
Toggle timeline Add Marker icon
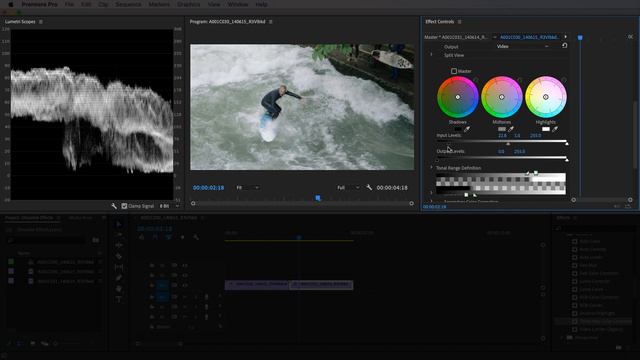click(182, 237)
